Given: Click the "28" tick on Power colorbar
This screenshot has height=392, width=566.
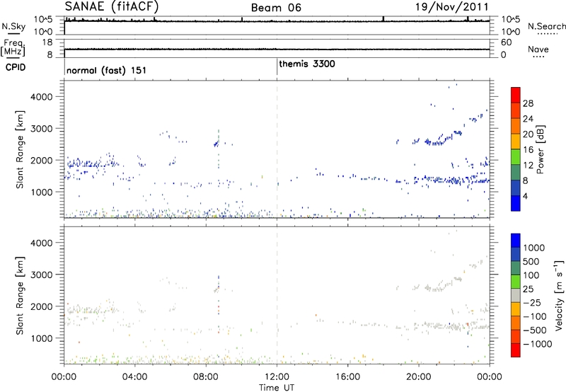Looking at the screenshot, I should point(528,103).
